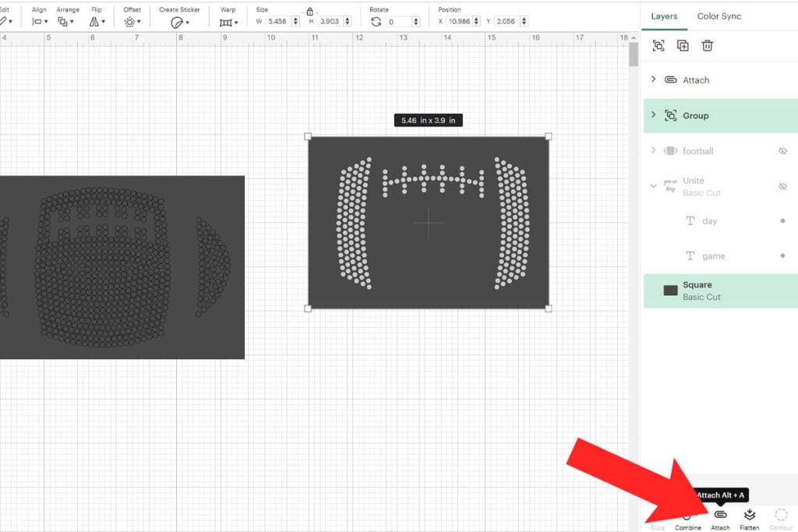The height and width of the screenshot is (532, 798).
Task: Click the Duplicate layer icon
Action: pyautogui.click(x=683, y=46)
